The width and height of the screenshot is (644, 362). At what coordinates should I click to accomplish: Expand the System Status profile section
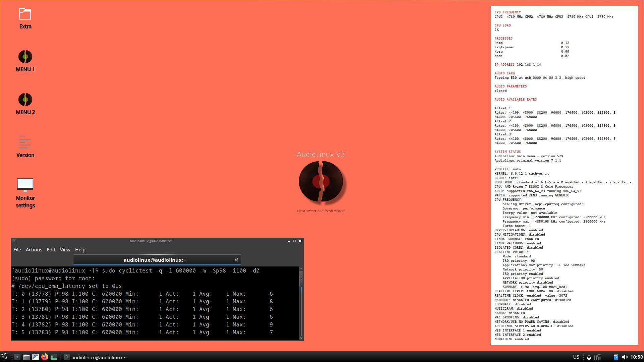(508, 169)
